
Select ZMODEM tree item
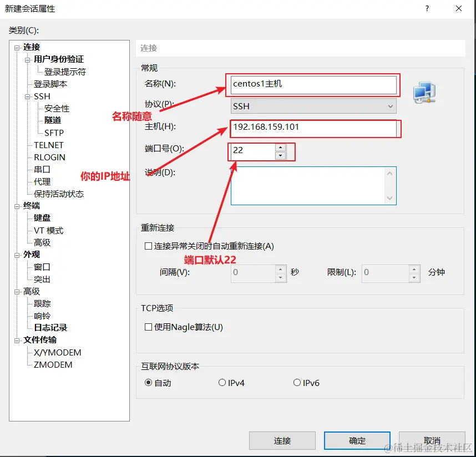pos(53,365)
